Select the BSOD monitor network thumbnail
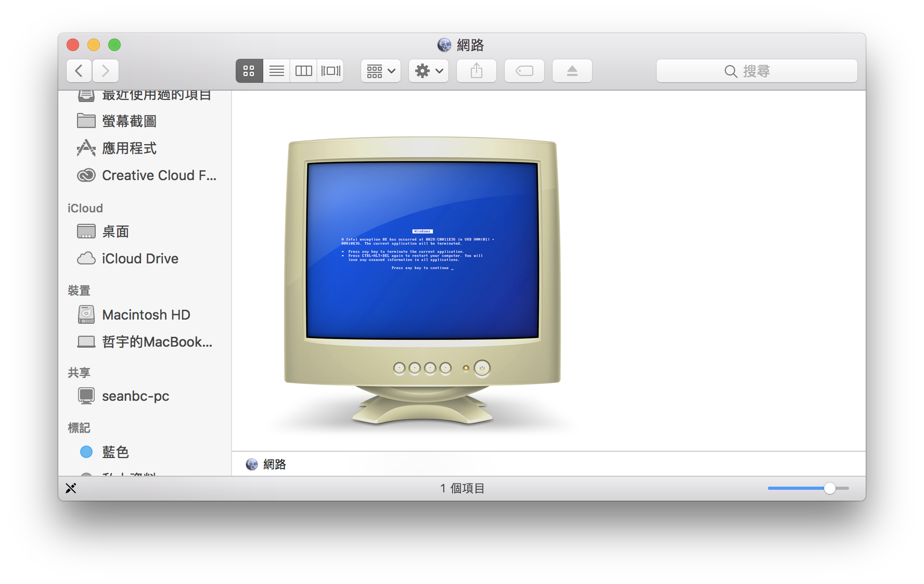924x584 pixels. [x=422, y=281]
